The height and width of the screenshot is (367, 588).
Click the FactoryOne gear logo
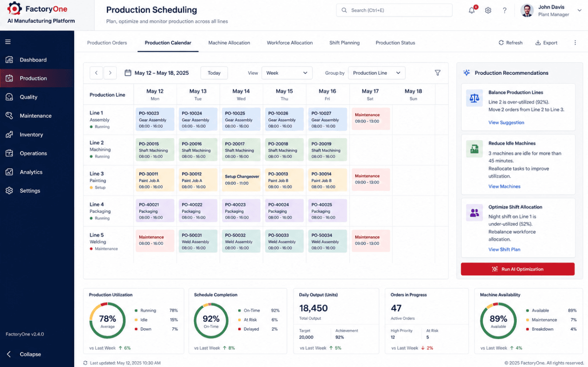click(x=14, y=9)
